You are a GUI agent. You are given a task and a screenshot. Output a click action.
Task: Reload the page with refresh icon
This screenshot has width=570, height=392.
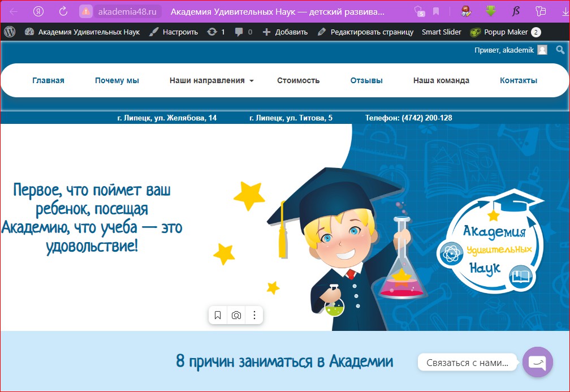coord(63,11)
